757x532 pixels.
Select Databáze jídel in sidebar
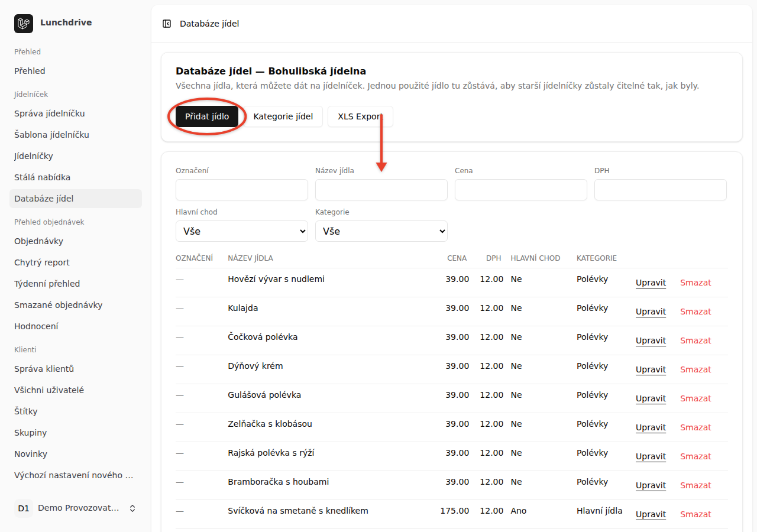(x=76, y=199)
